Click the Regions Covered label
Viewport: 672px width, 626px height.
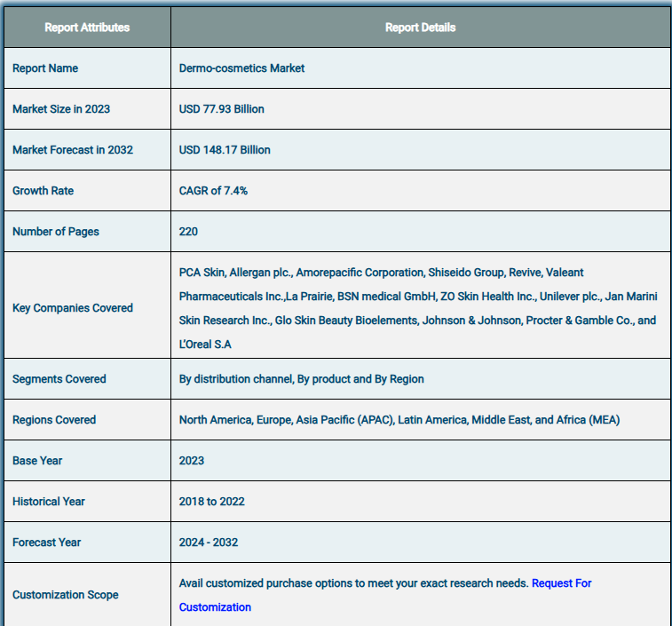pyautogui.click(x=54, y=420)
